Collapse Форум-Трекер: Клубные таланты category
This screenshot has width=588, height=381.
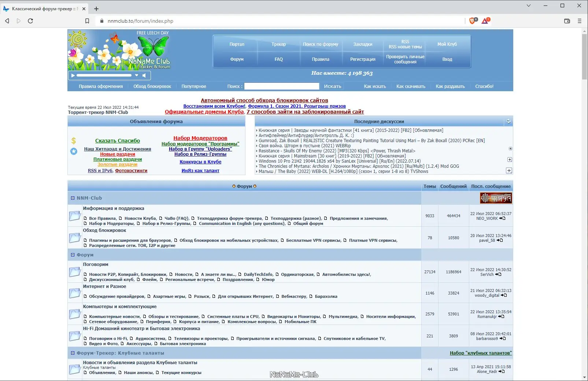pos(73,353)
